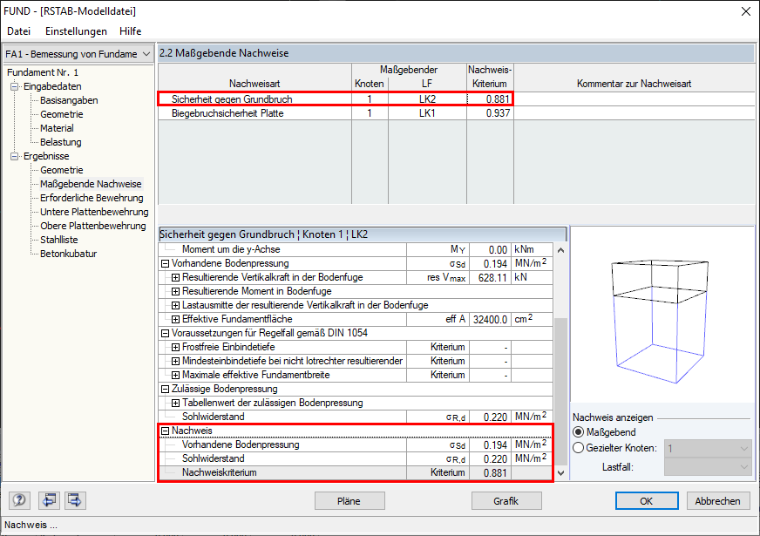Expand Mindesteinbindetiefe bei nicht lotrechter resultierender row
Viewport: 760px width, 536px height.
coord(175,361)
